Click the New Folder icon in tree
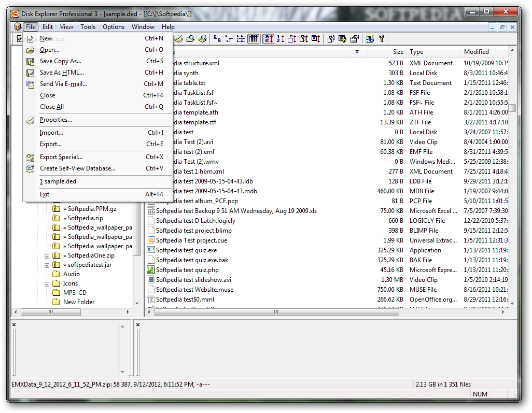Screen dimensions: 532x413 [x=57, y=302]
